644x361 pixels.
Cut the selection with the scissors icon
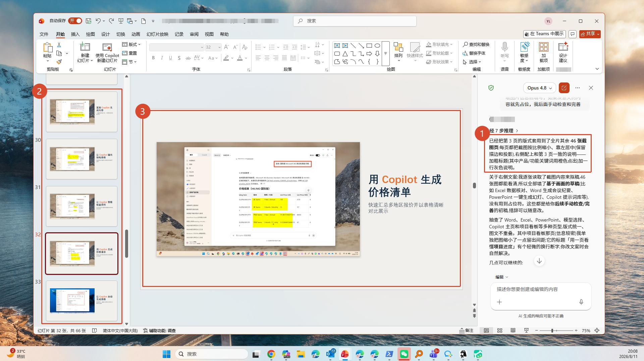(x=59, y=45)
